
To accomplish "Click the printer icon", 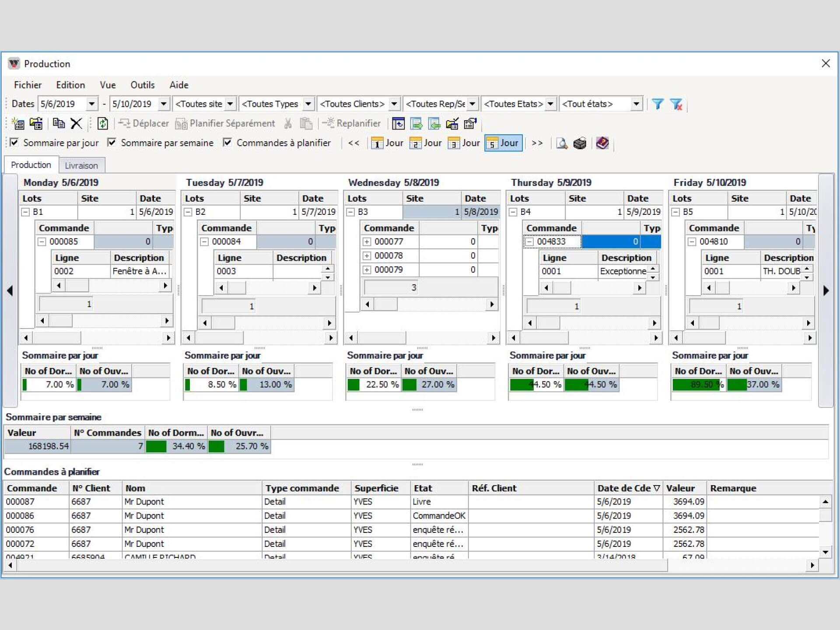I will 580,143.
